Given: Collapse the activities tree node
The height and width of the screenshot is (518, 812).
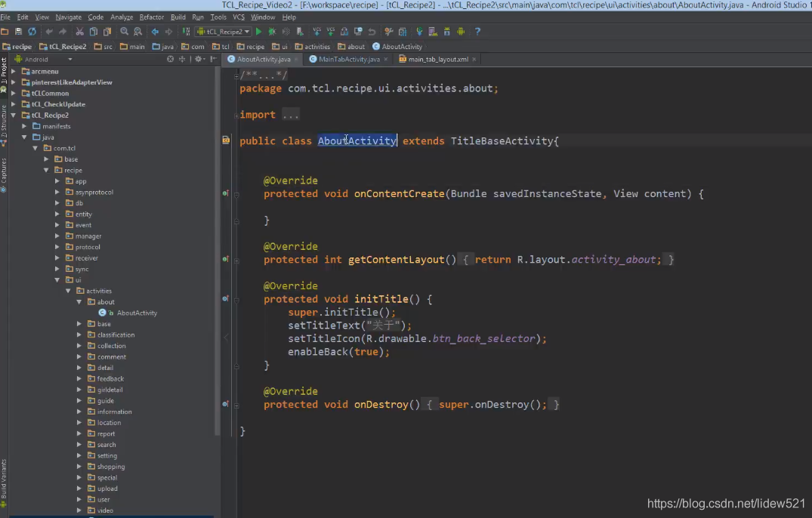Looking at the screenshot, I should pos(68,291).
